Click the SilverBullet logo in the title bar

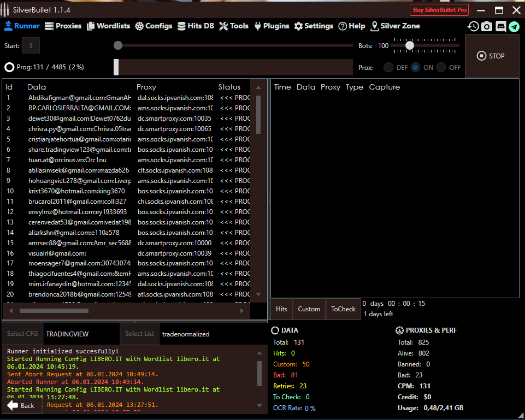point(5,10)
